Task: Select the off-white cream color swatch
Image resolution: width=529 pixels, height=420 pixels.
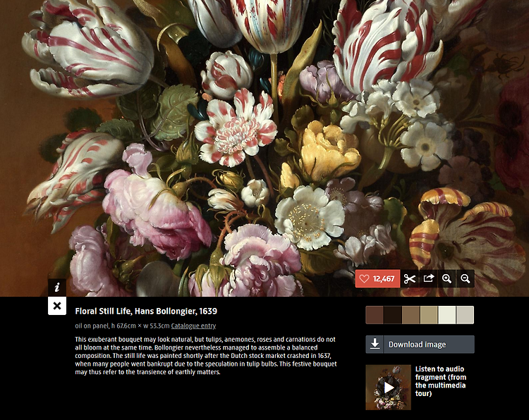Action: [x=447, y=315]
